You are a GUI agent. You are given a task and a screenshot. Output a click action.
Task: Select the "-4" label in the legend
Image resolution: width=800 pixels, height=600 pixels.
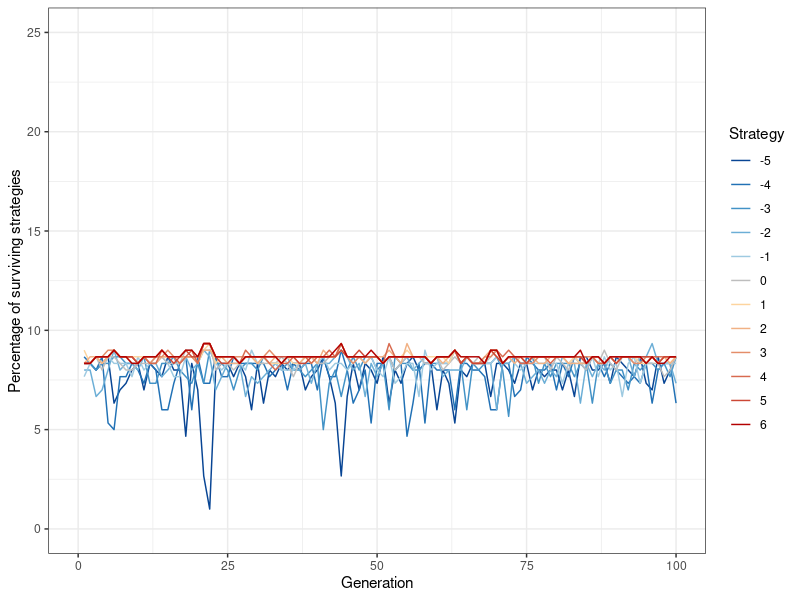765,185
